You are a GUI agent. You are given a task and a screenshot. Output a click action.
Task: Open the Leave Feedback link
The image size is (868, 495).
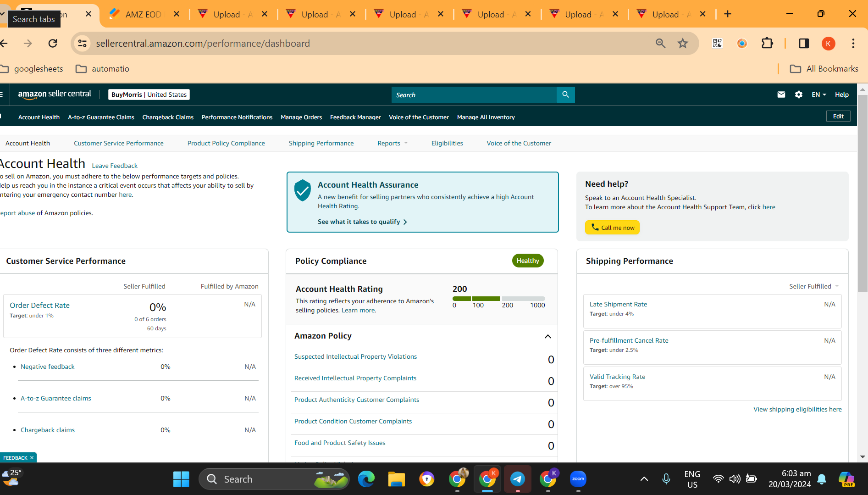tap(115, 166)
